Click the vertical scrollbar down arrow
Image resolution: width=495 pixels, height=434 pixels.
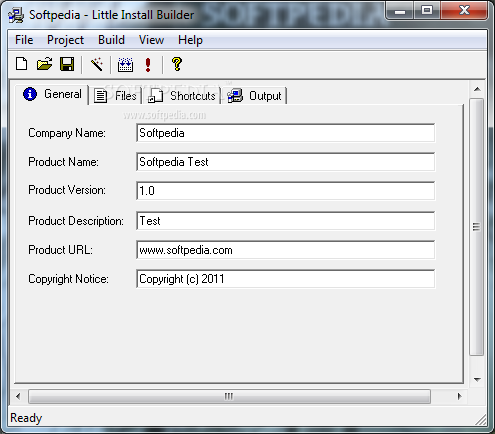(x=477, y=379)
